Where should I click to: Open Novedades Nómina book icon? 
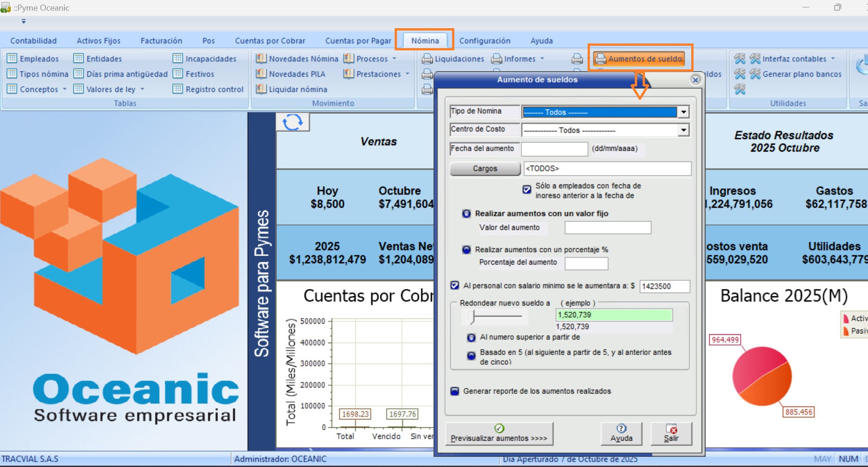(x=261, y=59)
